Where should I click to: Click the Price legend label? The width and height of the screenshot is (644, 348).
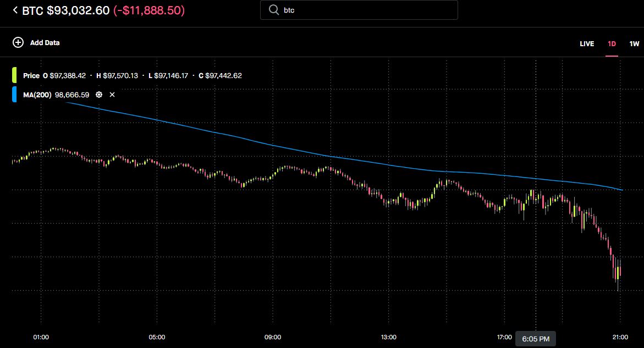point(31,75)
